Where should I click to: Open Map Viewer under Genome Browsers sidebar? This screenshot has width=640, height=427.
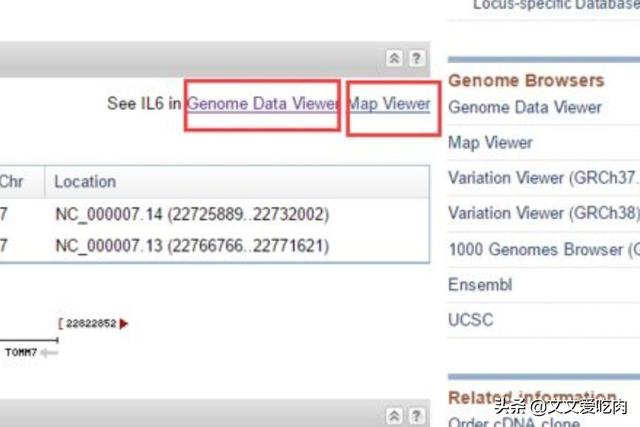click(490, 143)
